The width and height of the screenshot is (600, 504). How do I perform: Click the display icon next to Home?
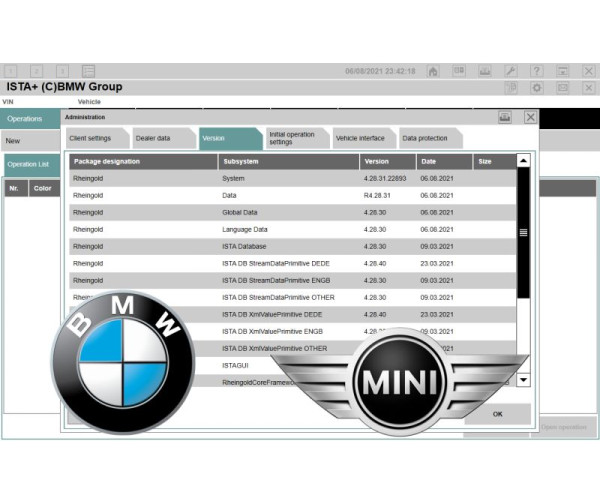(x=459, y=71)
